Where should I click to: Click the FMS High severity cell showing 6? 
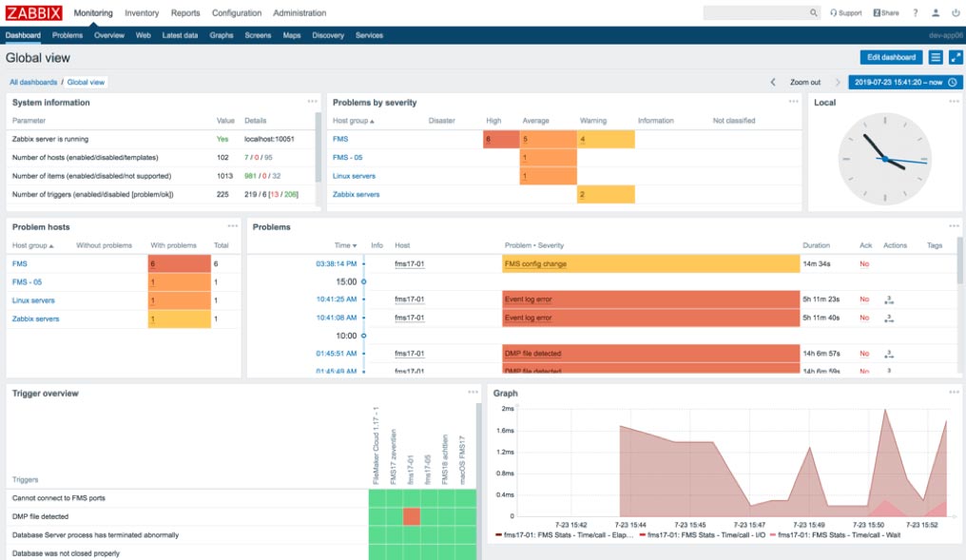click(501, 139)
